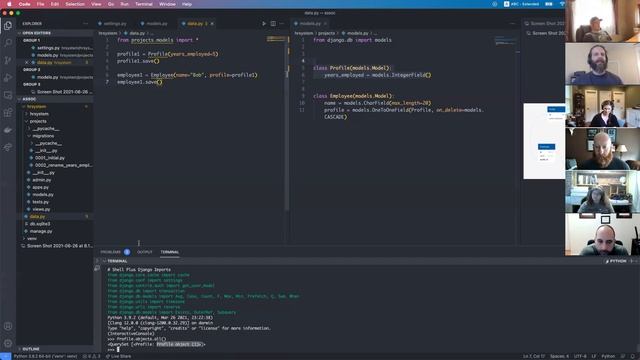
Task: Open the File menu
Action: pyautogui.click(x=40, y=4)
